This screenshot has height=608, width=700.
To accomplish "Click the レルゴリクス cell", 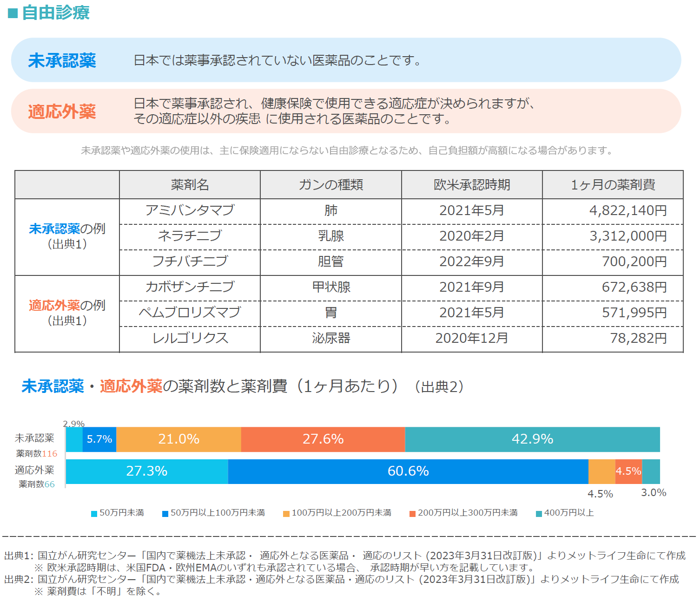I will click(x=190, y=339).
